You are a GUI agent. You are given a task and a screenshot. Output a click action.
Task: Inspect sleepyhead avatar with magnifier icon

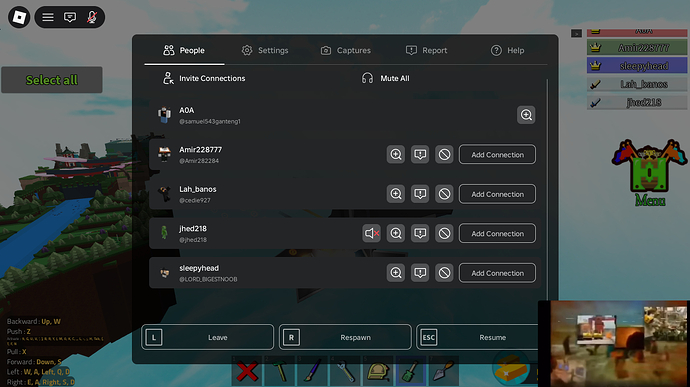(x=396, y=273)
